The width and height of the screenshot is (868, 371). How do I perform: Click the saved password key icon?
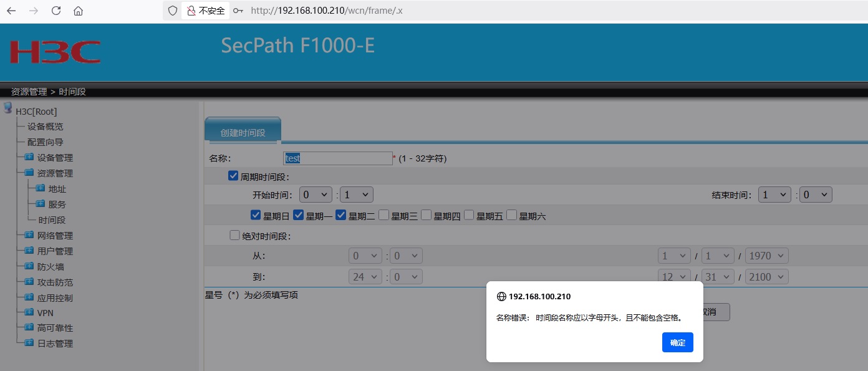(x=238, y=11)
